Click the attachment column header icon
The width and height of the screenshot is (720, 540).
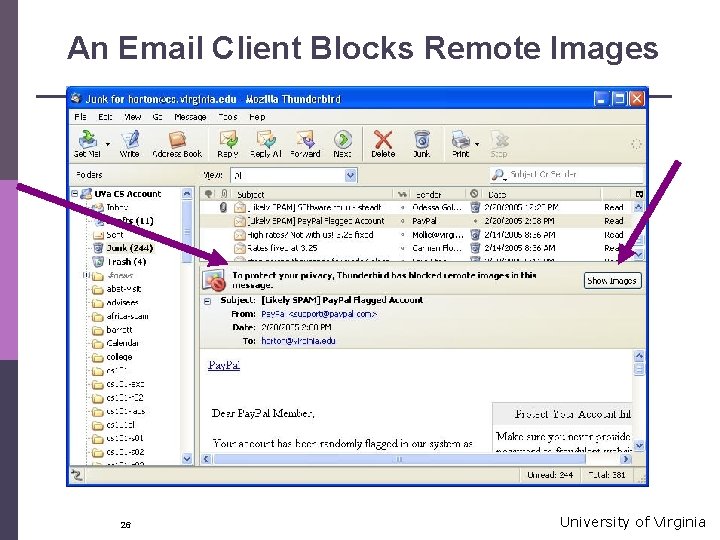tap(224, 194)
